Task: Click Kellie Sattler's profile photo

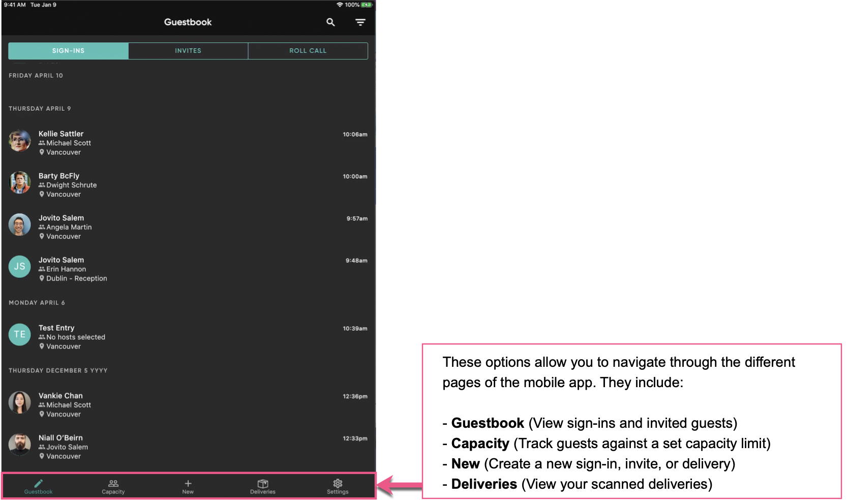Action: (19, 141)
